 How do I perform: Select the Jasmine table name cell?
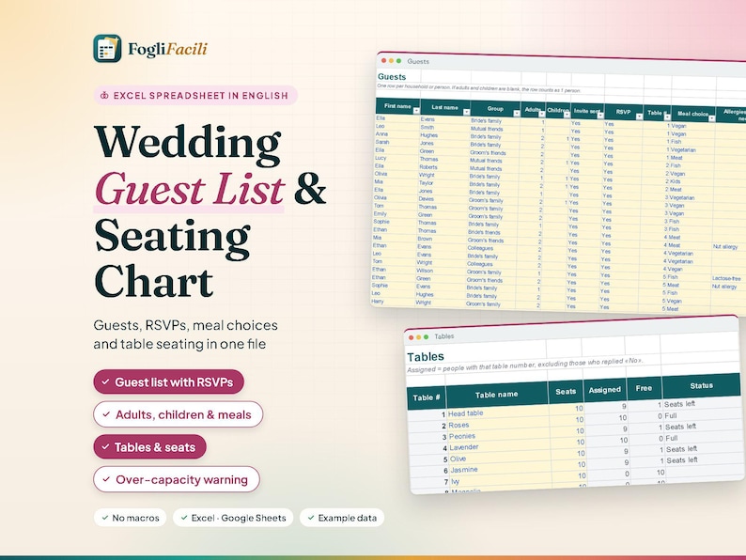coord(501,469)
